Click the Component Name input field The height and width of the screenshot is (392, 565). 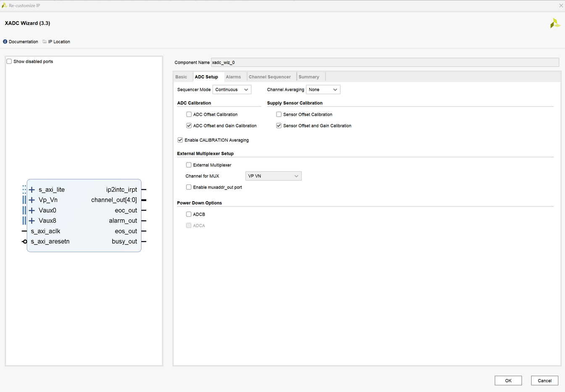click(385, 63)
